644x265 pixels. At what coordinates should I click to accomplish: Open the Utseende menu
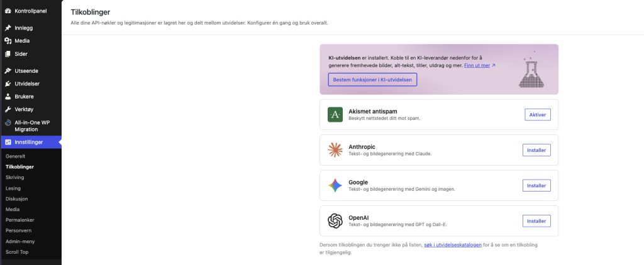31,71
